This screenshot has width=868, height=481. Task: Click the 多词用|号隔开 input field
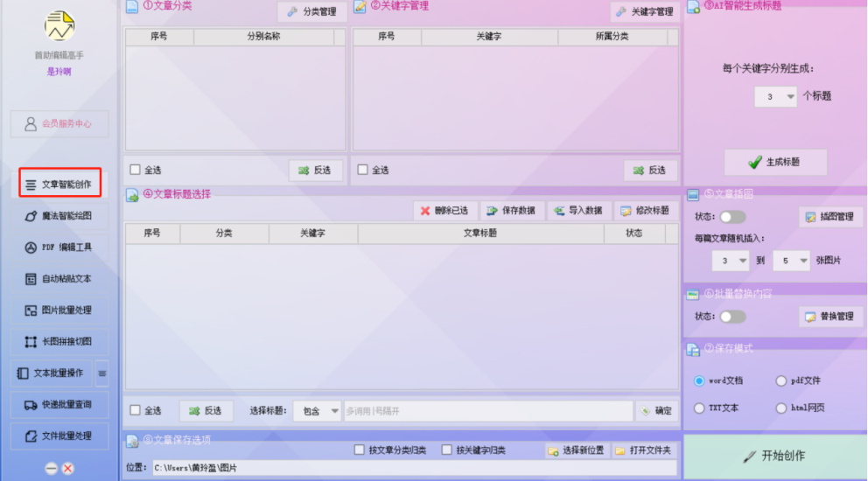(488, 411)
